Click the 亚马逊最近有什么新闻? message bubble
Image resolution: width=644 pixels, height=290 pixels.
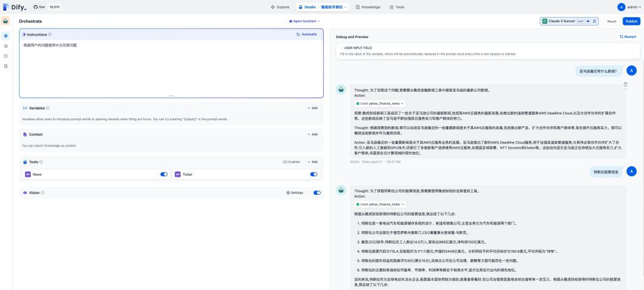coord(599,71)
